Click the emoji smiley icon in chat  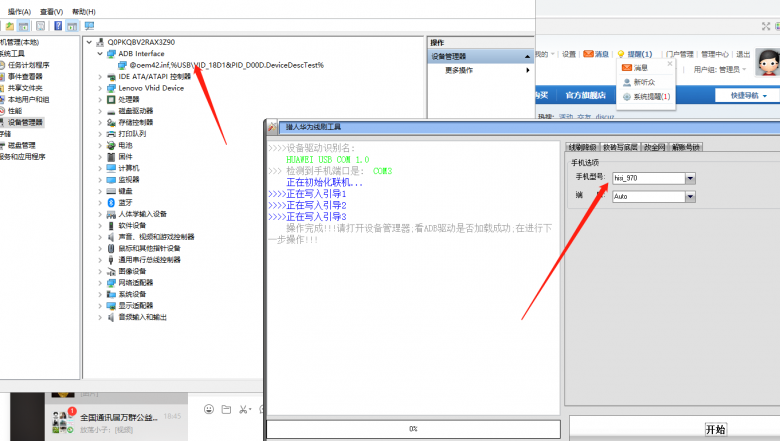click(209, 409)
